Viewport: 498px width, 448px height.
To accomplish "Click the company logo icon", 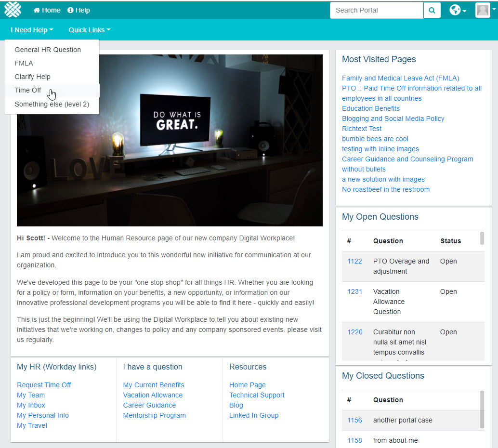I will pos(13,10).
